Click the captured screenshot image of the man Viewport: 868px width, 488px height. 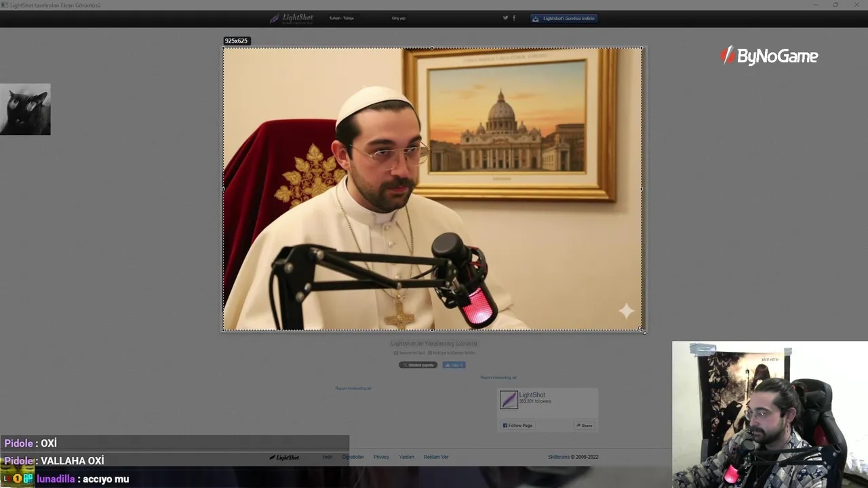click(432, 189)
